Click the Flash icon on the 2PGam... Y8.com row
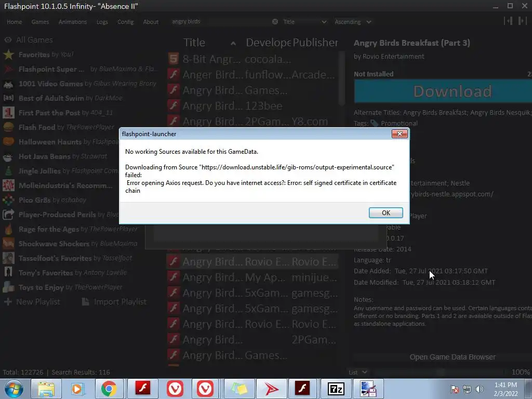Viewport: 532px width, 399px height. 174,121
